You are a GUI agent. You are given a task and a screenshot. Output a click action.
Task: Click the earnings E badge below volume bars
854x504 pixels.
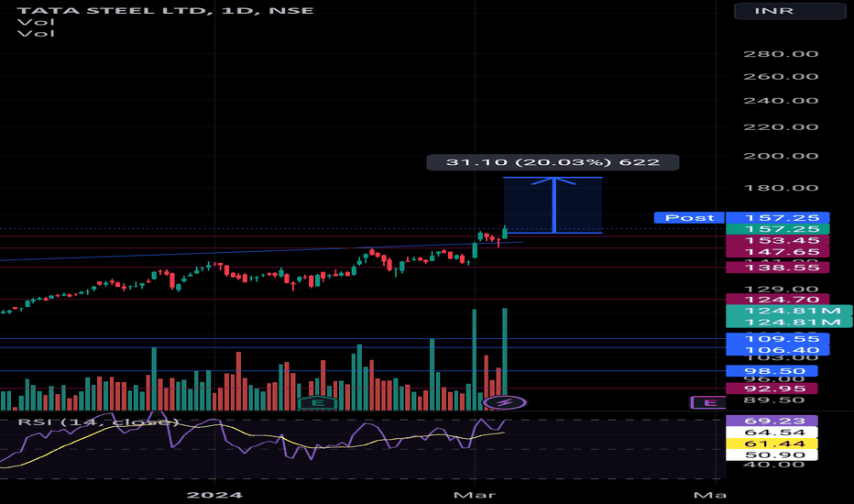click(x=318, y=403)
